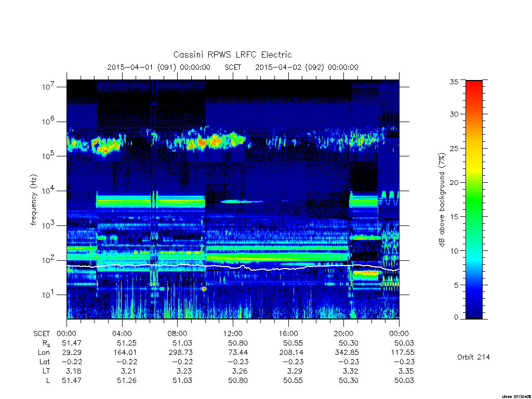Viewport: 532px width, 399px height.
Task: Click the 'Orbit 214' label
Action: click(473, 357)
